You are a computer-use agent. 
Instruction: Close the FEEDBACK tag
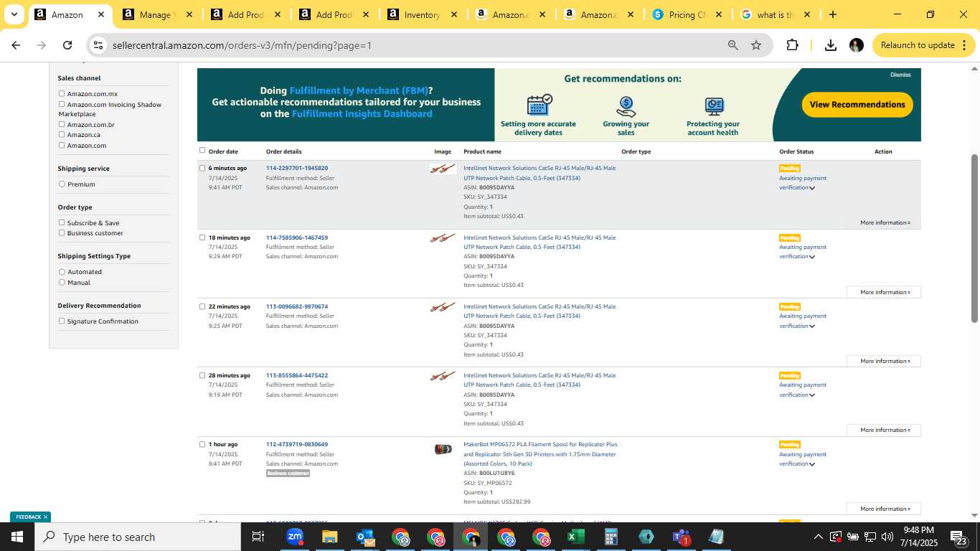pyautogui.click(x=45, y=517)
